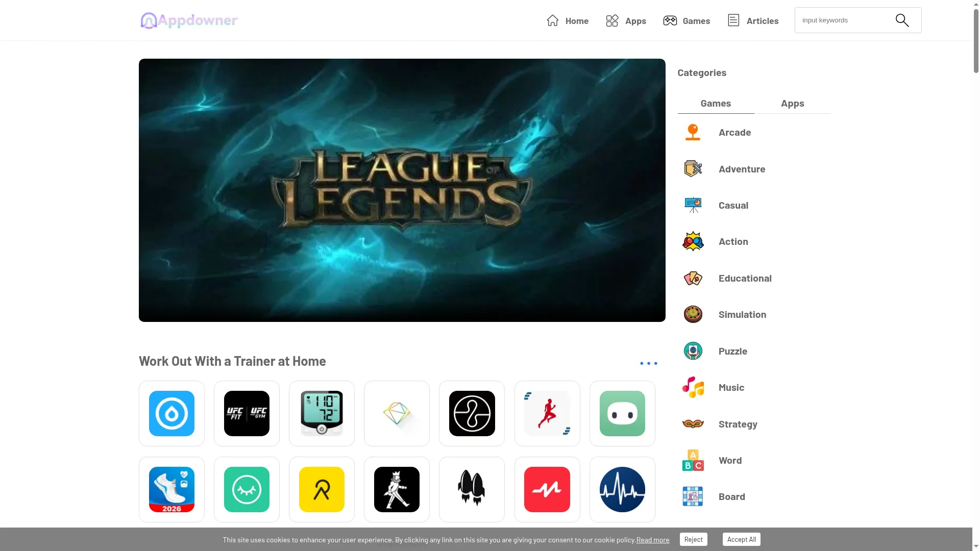The height and width of the screenshot is (551, 980).
Task: Open the League of Legends banner
Action: (402, 190)
